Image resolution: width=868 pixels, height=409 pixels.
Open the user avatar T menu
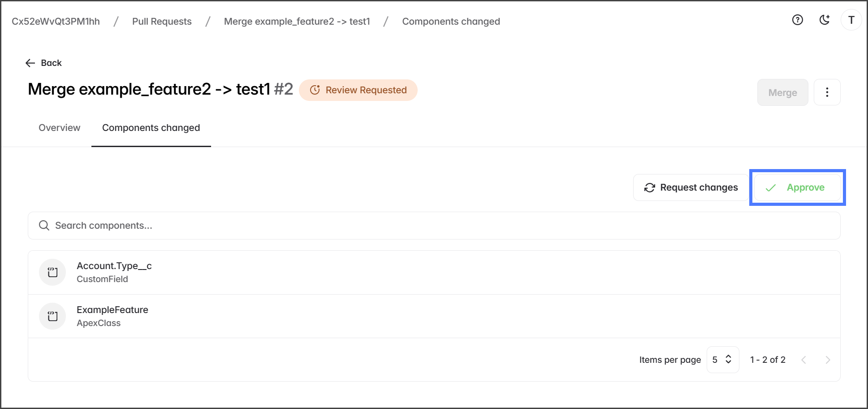[851, 20]
